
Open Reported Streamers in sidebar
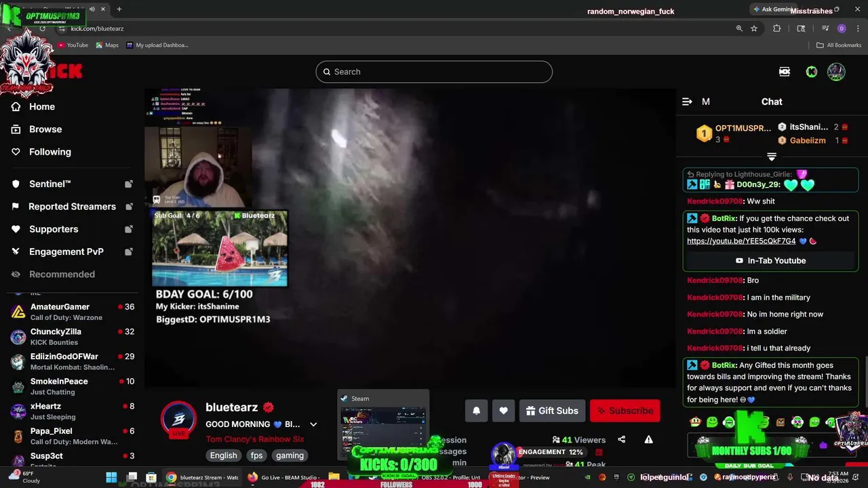coord(72,206)
